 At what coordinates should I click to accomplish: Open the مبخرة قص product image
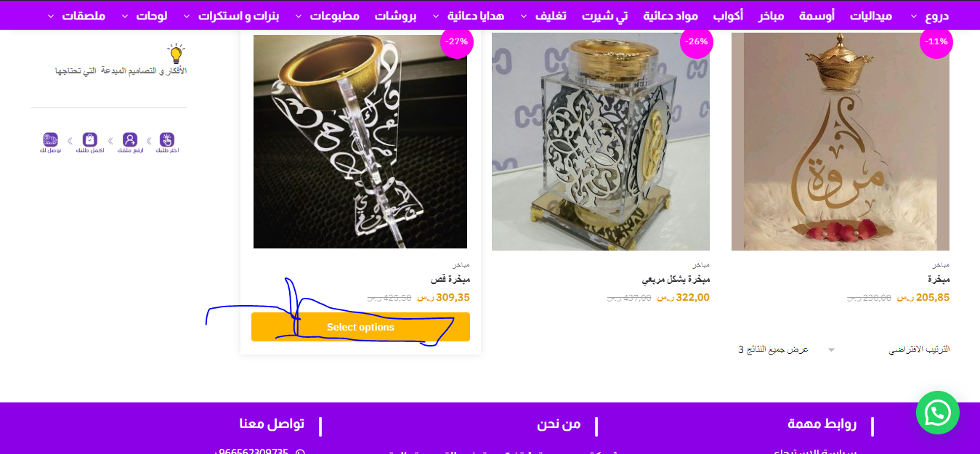tap(360, 142)
